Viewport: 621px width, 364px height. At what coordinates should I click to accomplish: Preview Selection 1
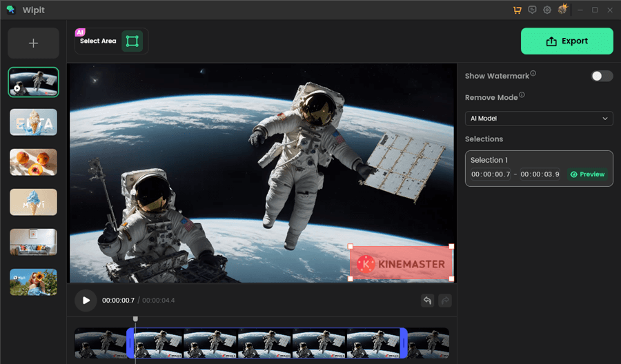pyautogui.click(x=587, y=174)
